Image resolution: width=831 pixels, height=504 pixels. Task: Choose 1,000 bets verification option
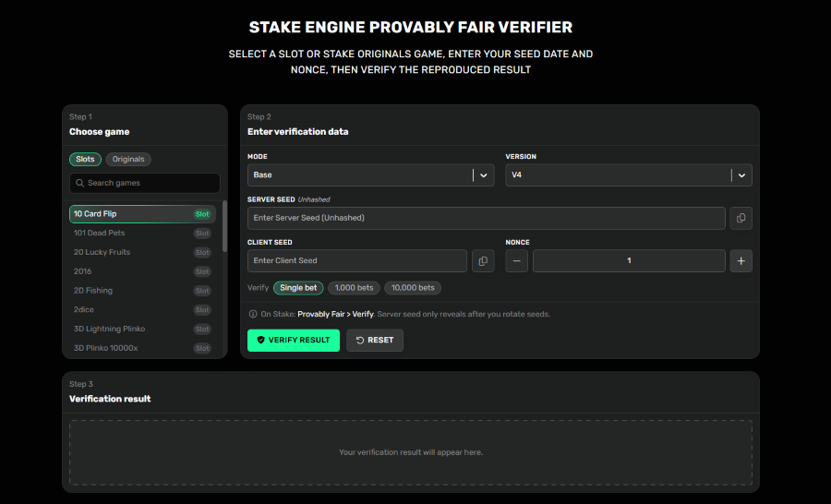(x=354, y=288)
